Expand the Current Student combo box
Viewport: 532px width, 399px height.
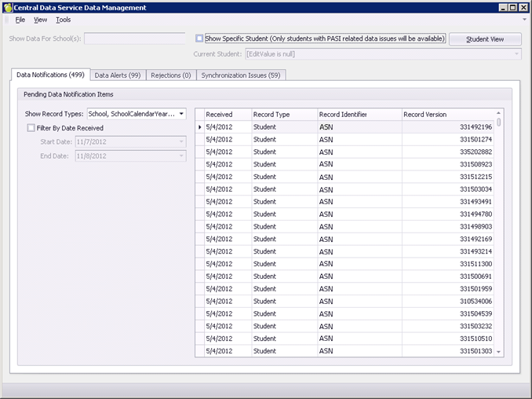click(516, 54)
